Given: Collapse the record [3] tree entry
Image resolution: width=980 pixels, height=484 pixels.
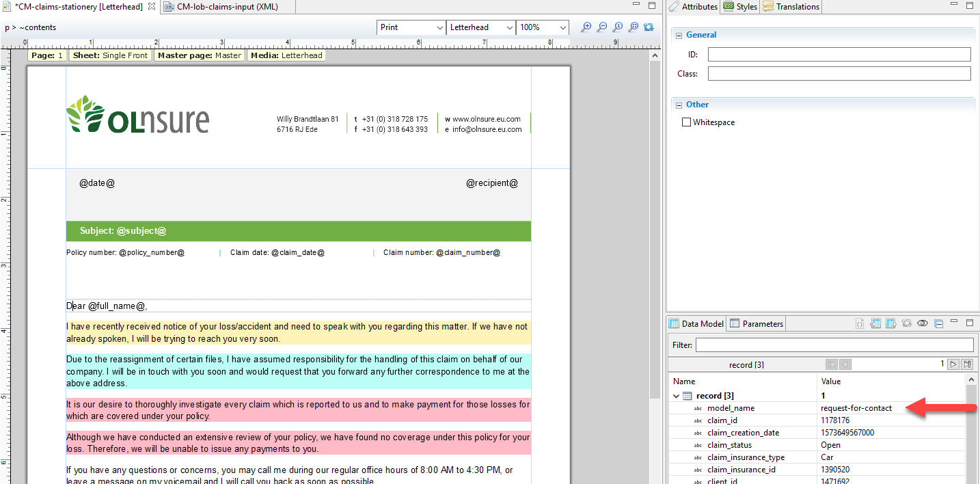Looking at the screenshot, I should click(x=675, y=396).
